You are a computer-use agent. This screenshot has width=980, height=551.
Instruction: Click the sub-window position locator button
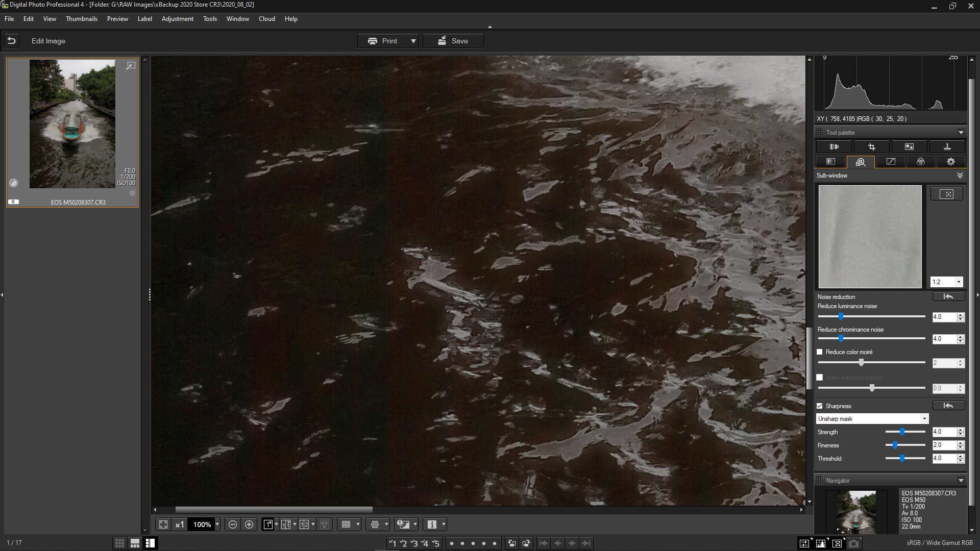[x=947, y=194]
